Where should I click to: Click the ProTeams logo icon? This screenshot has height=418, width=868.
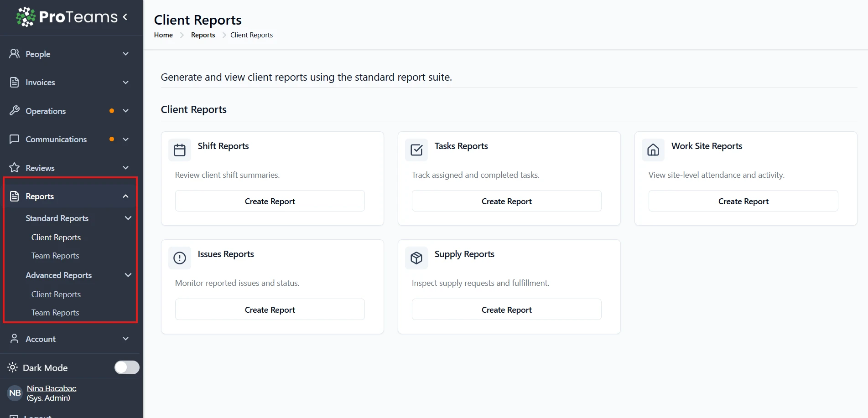pos(26,17)
